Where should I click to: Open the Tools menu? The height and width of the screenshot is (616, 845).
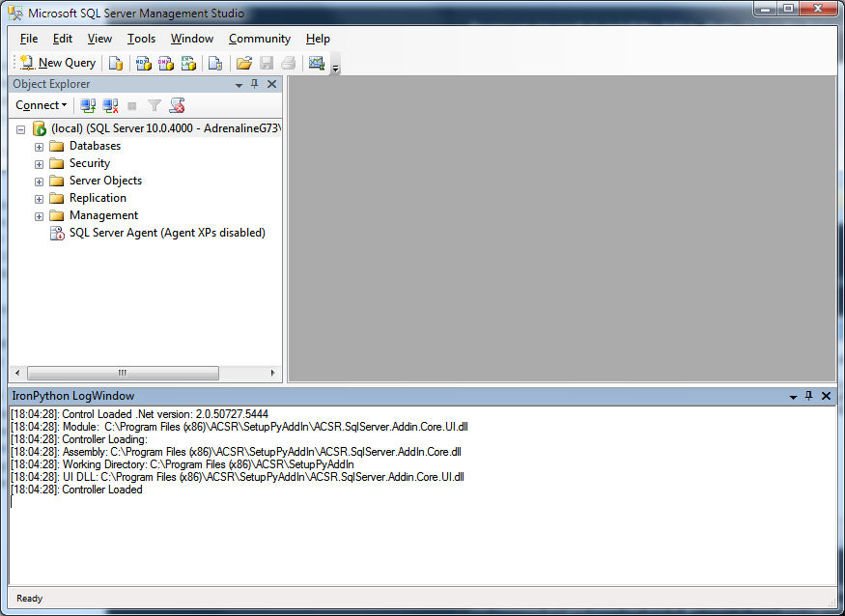[141, 39]
